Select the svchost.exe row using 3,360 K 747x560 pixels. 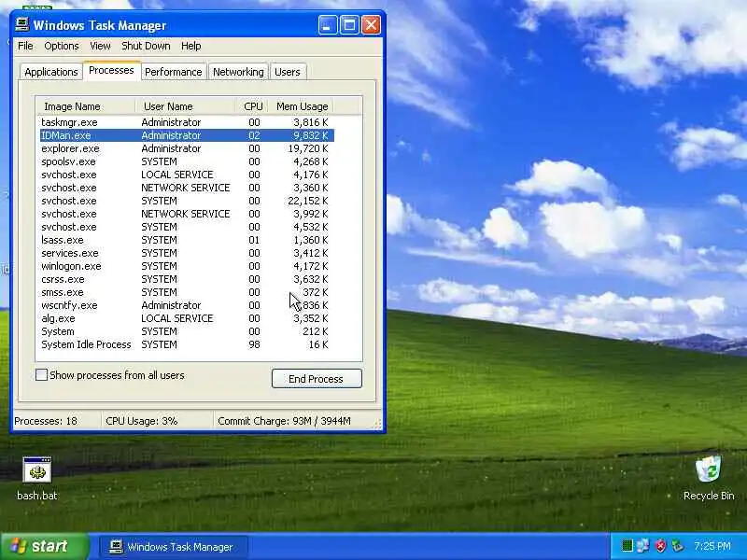tap(187, 188)
